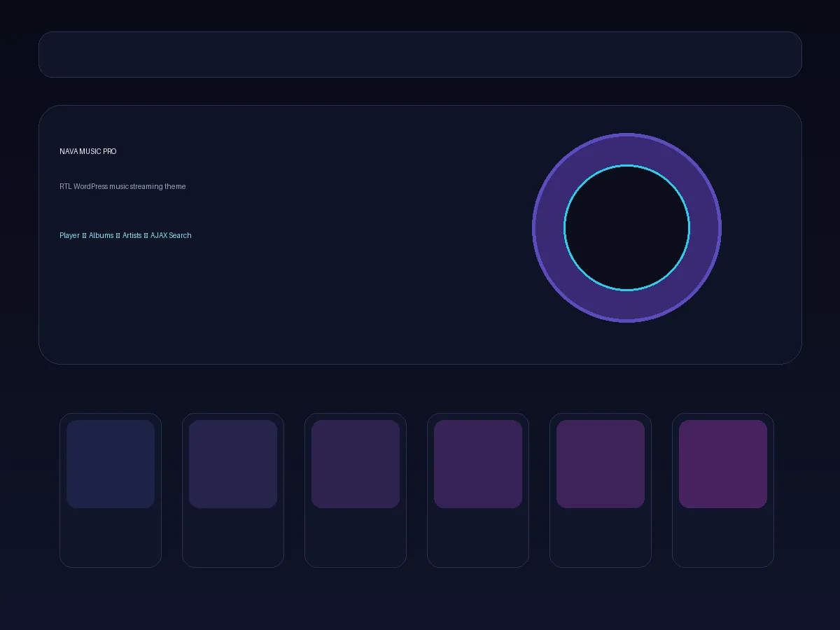This screenshot has height=630, width=840.
Task: Open the fourth album thumbnail from the left
Action: point(478,464)
